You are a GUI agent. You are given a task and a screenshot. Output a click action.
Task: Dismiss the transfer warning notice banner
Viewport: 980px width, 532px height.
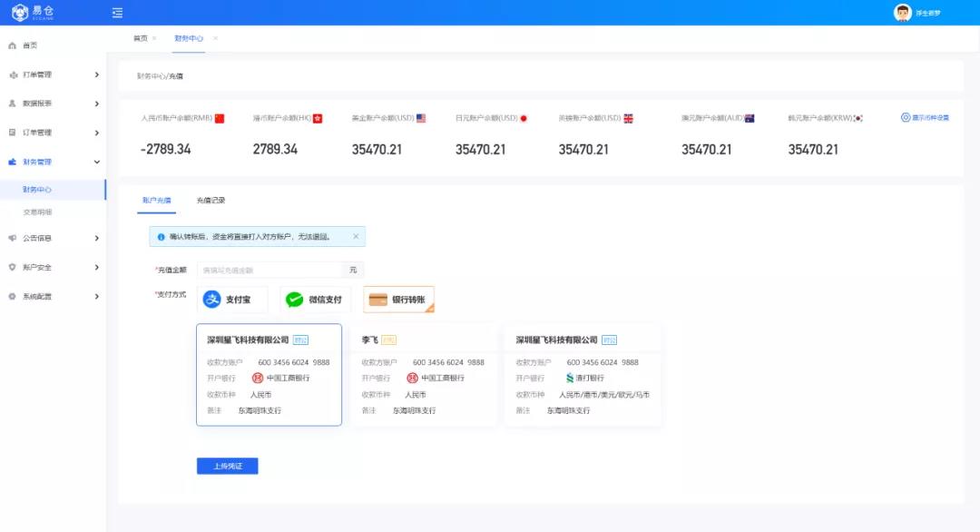(x=355, y=236)
